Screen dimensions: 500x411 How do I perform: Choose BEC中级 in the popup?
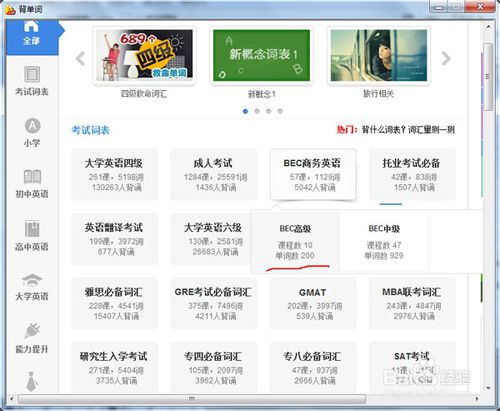(384, 242)
